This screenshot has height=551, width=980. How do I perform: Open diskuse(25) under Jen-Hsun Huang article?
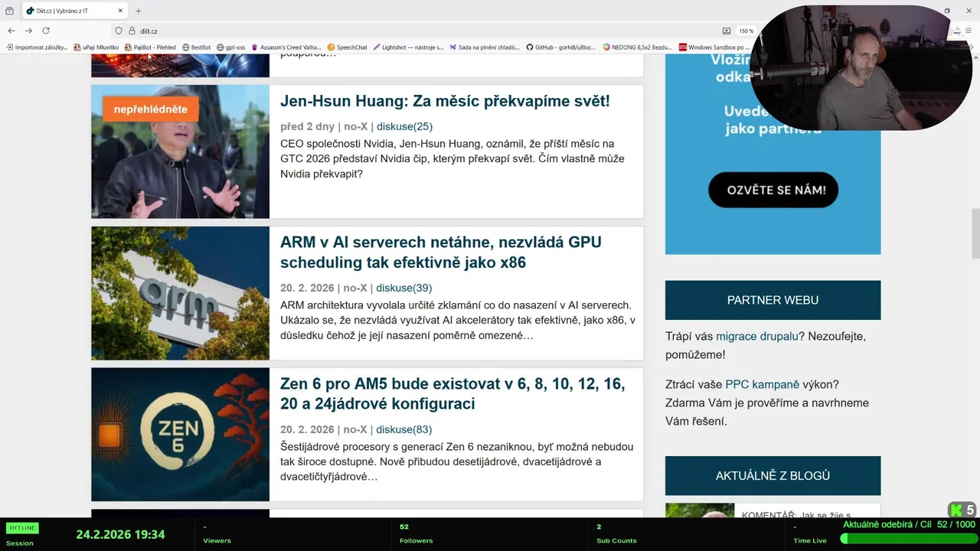tap(404, 127)
